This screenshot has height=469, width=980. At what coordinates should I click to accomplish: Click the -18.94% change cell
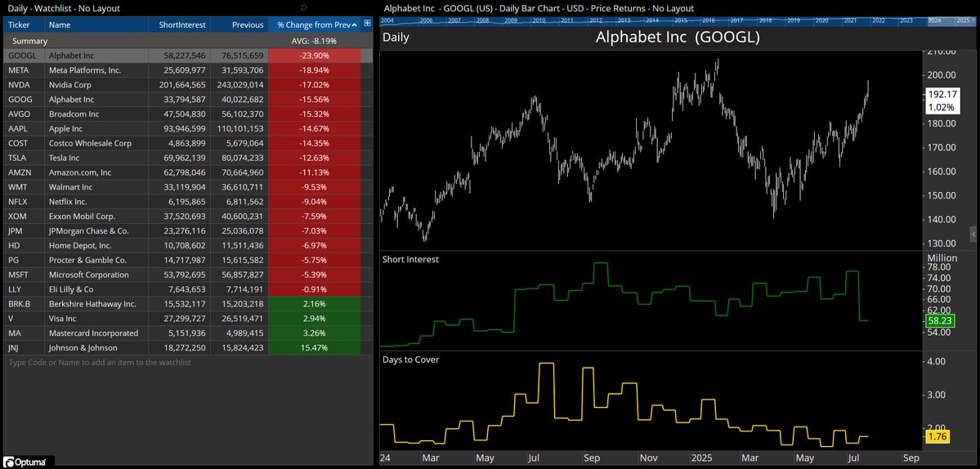315,70
